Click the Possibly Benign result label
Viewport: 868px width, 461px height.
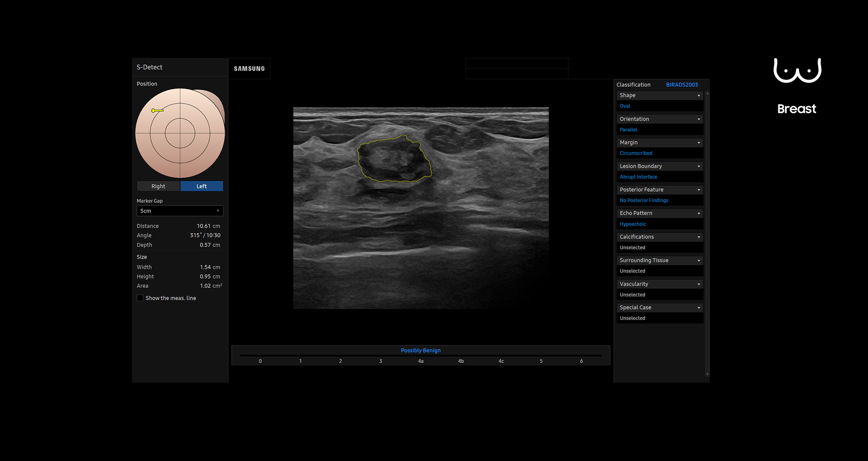coord(420,350)
